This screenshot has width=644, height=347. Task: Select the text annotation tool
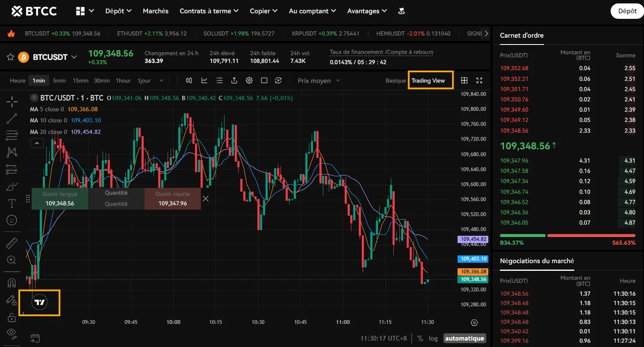(x=12, y=203)
